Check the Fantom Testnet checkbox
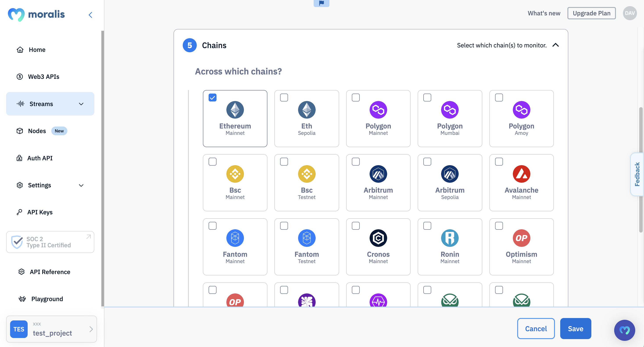The height and width of the screenshot is (347, 644). click(284, 226)
